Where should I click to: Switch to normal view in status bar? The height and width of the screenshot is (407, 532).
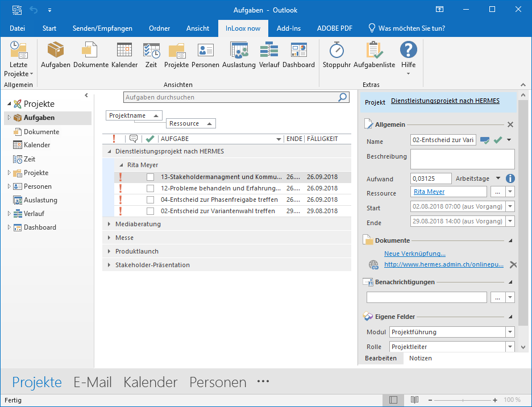point(393,400)
